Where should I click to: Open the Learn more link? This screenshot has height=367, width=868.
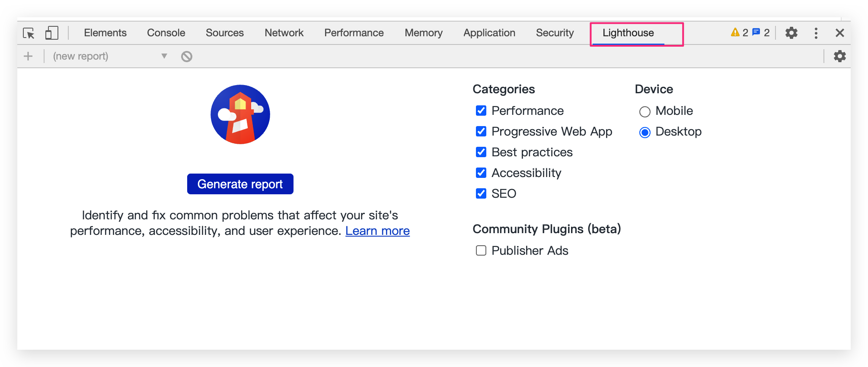(377, 231)
